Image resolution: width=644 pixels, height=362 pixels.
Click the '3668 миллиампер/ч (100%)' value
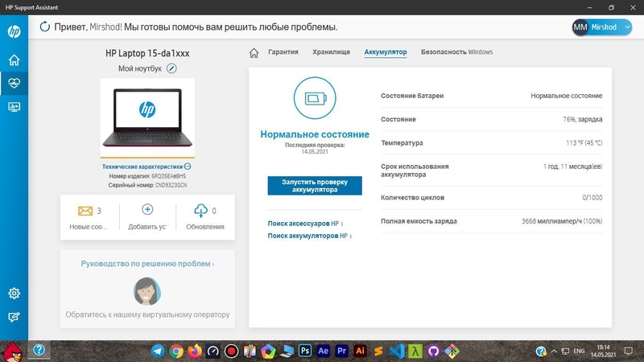pos(562,221)
